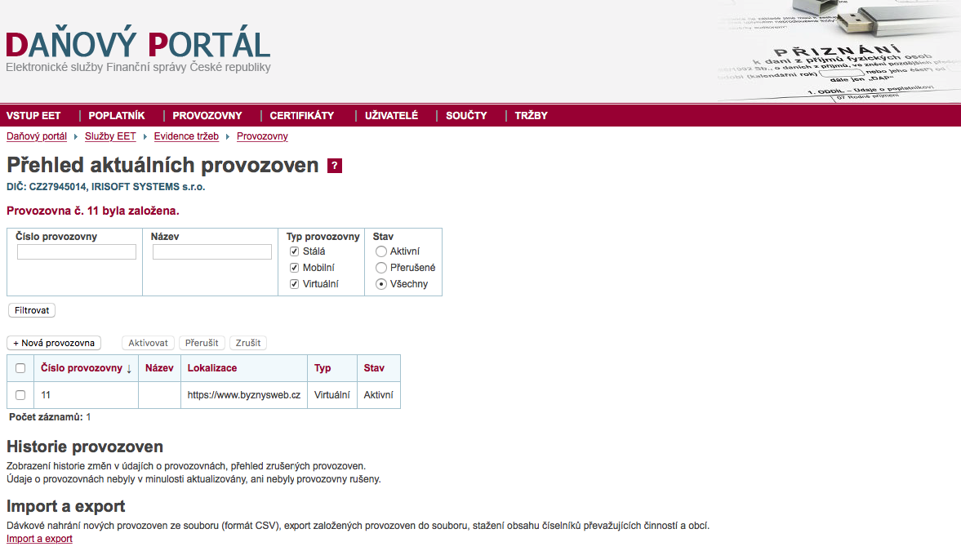Click the number 11 cell in table
Viewport: 961px width, 560px height.
(x=86, y=395)
